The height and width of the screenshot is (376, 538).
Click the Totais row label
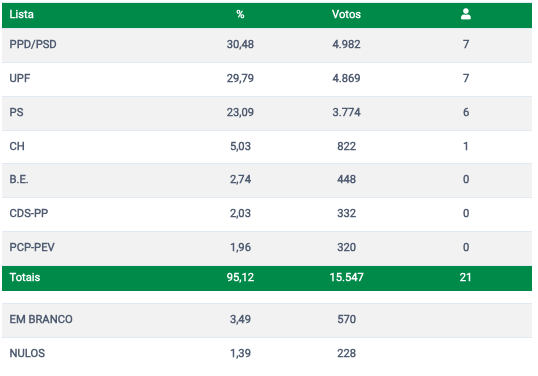pyautogui.click(x=25, y=277)
